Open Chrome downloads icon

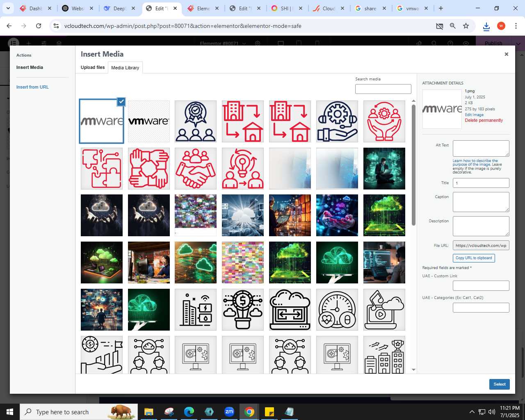[x=486, y=26]
